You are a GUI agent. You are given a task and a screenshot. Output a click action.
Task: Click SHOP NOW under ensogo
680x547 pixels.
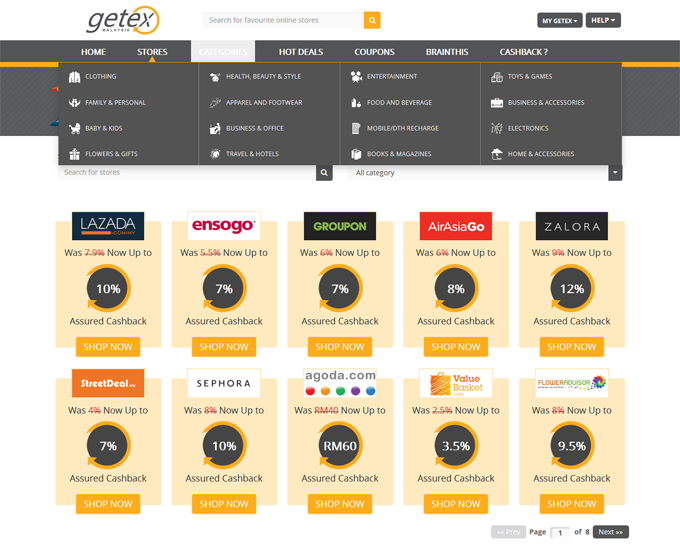coord(224,347)
